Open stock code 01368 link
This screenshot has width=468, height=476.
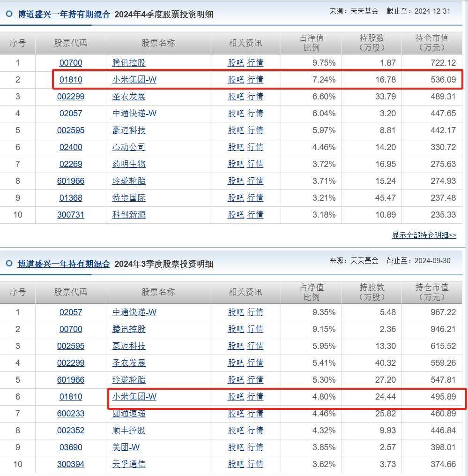71,198
